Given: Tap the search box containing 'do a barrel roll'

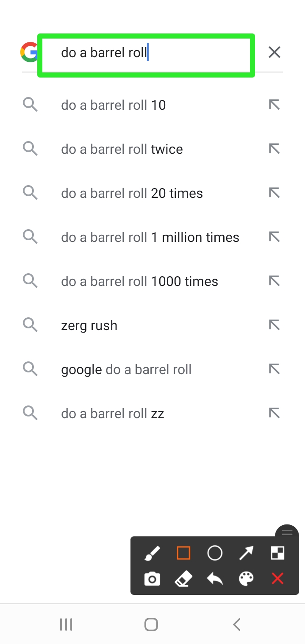Looking at the screenshot, I should (146, 53).
